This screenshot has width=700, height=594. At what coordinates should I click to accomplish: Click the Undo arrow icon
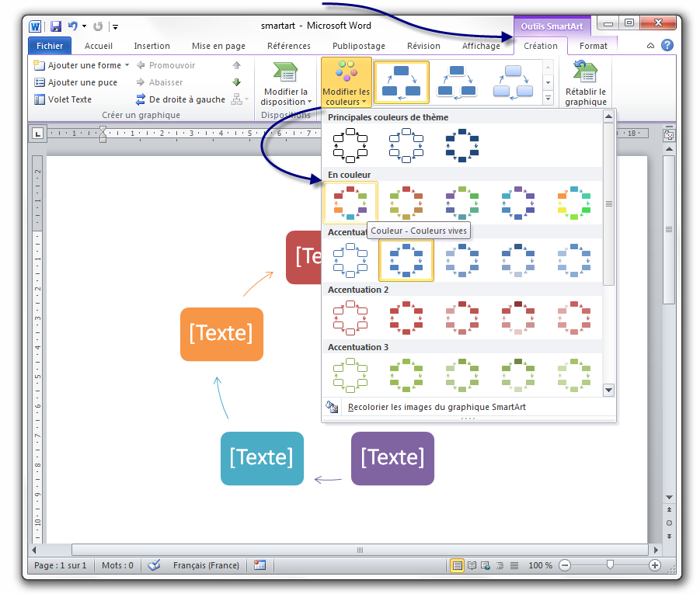pos(73,26)
